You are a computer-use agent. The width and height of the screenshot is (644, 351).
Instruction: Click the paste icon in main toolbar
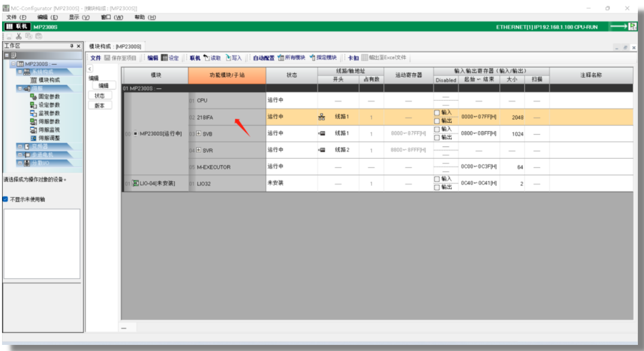click(39, 36)
